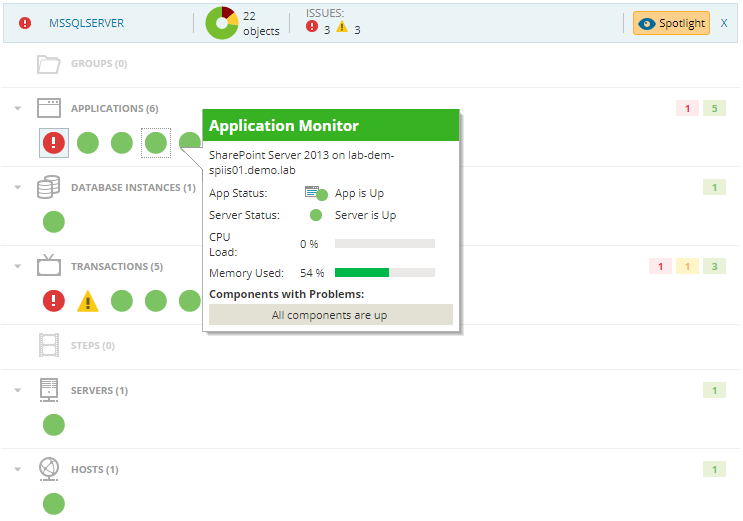The height and width of the screenshot is (521, 743).
Task: Collapse the Applications section
Action: point(18,109)
